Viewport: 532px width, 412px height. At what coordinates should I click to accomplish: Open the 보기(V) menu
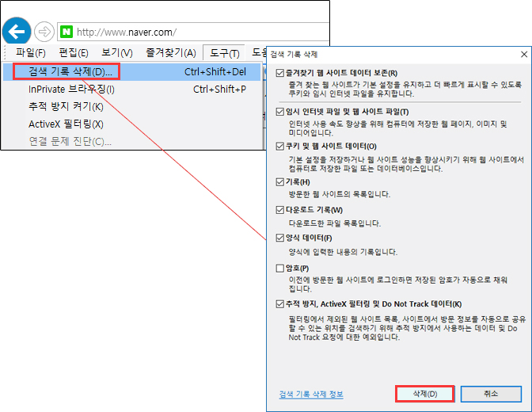tap(116, 53)
